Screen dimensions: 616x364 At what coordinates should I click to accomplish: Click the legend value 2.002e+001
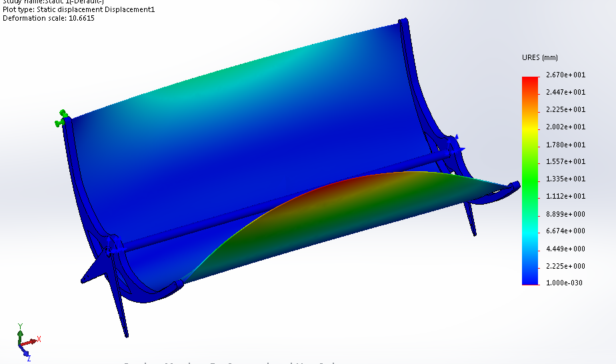[x=565, y=127]
